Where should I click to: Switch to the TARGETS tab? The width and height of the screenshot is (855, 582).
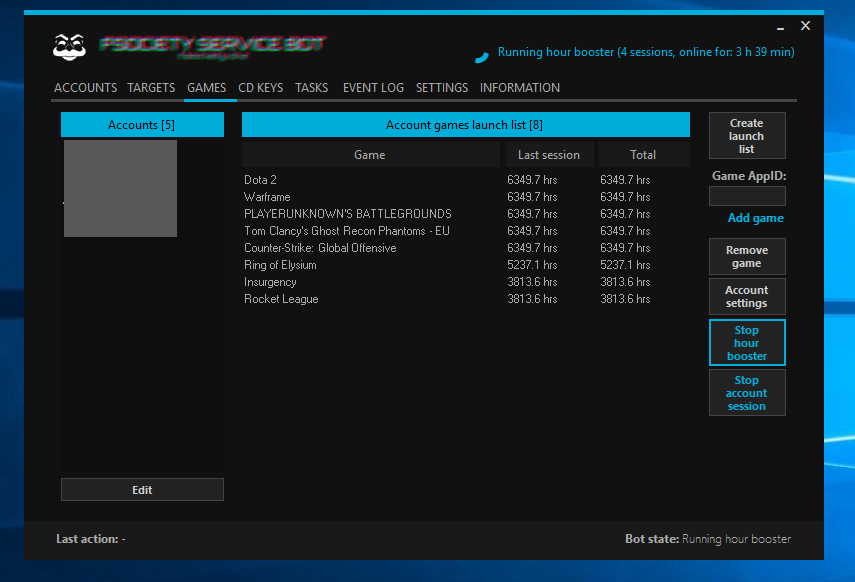tap(151, 88)
